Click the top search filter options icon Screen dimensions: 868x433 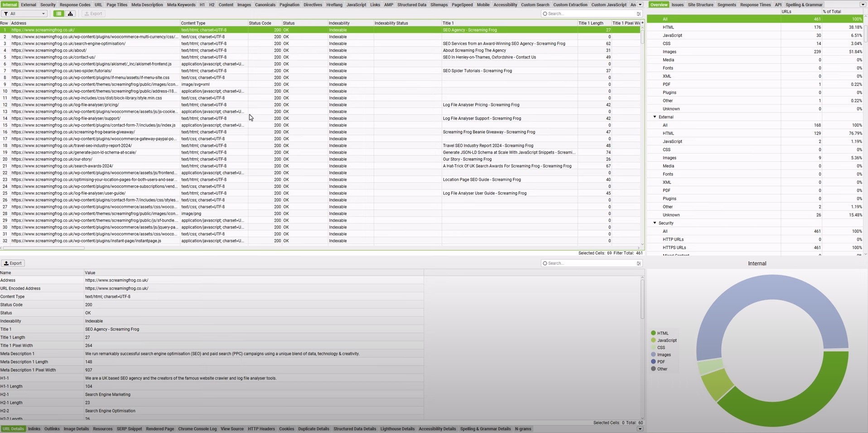coord(638,14)
